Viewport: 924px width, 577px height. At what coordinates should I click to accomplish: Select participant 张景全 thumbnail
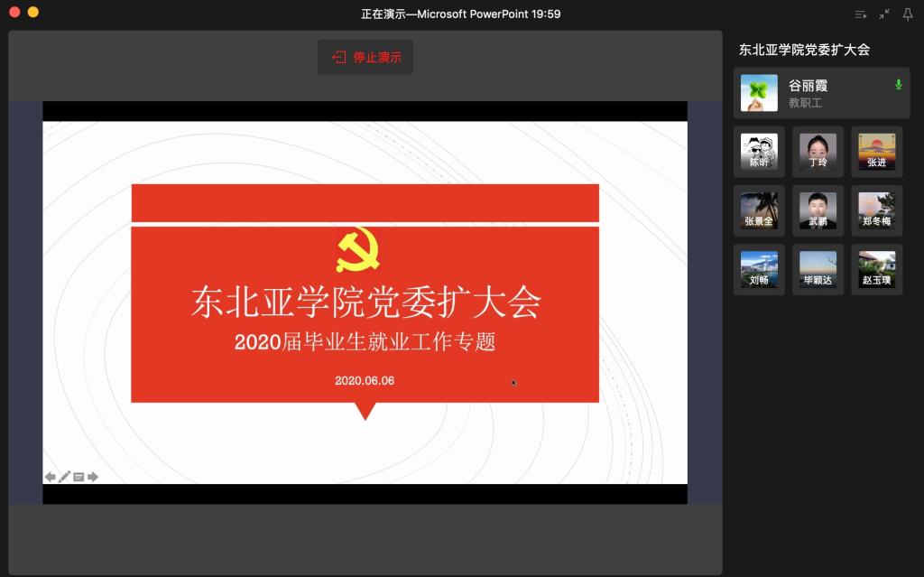pos(759,210)
